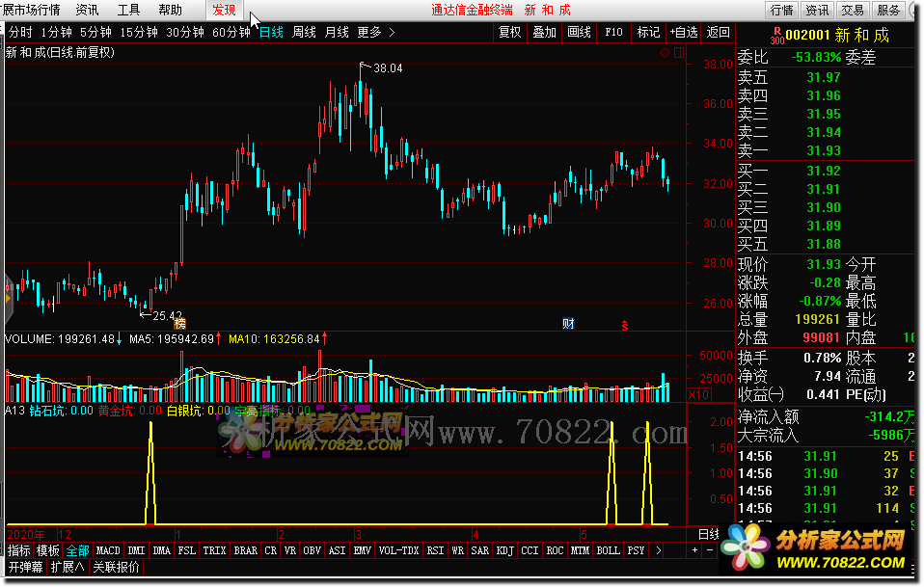Click the 复权 toolbar button

[x=509, y=33]
